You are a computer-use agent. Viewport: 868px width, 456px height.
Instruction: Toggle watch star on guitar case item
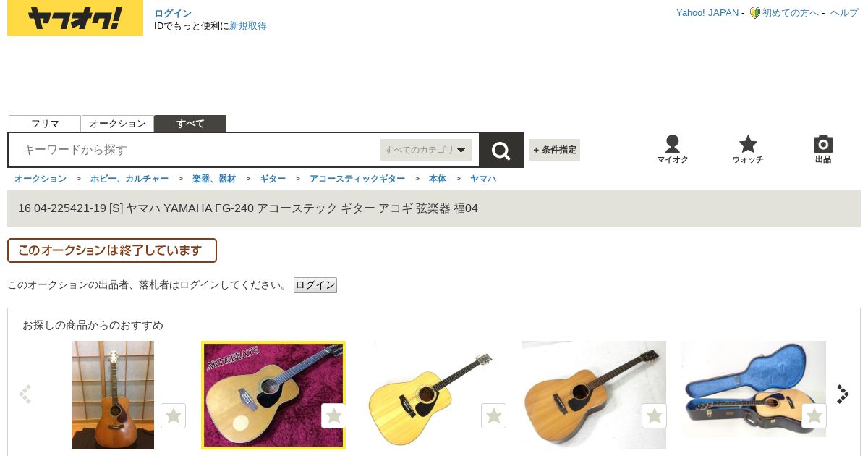click(x=814, y=415)
